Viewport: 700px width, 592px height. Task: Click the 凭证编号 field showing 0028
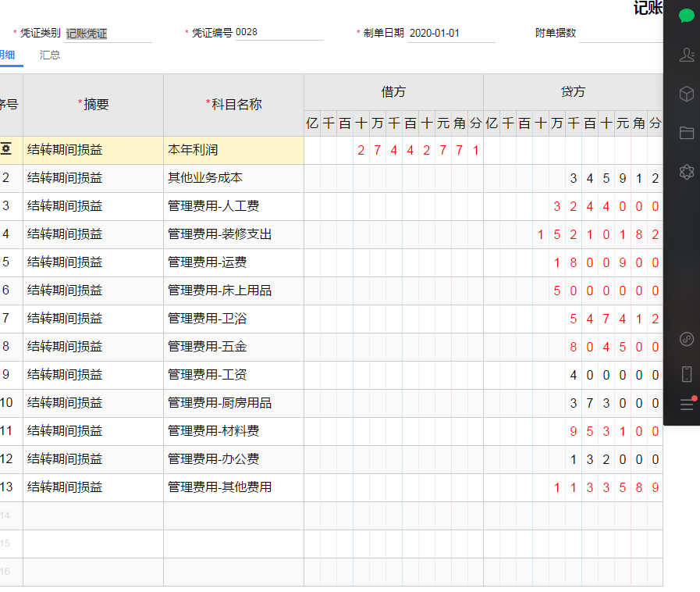279,33
